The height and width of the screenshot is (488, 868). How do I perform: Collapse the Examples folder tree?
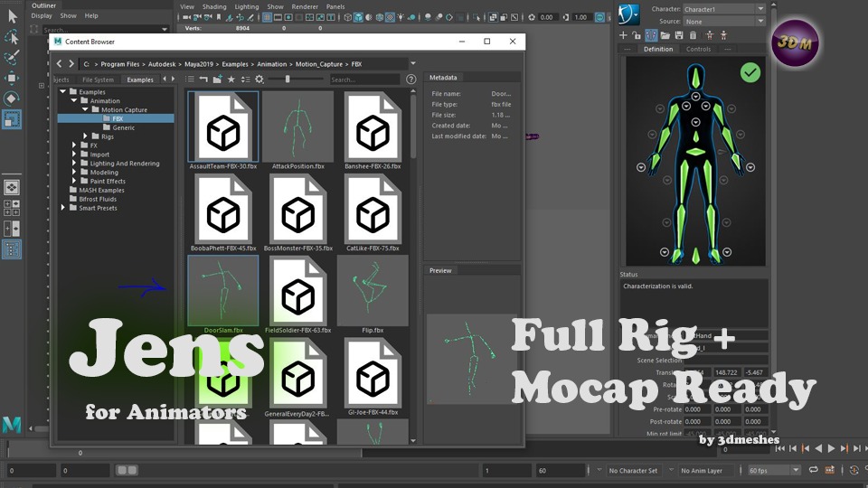[63, 91]
